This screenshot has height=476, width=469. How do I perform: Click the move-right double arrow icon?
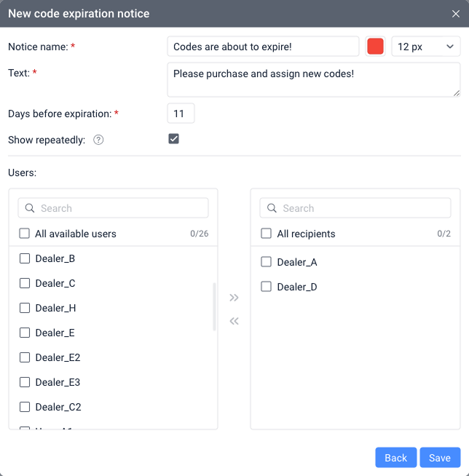pos(234,298)
